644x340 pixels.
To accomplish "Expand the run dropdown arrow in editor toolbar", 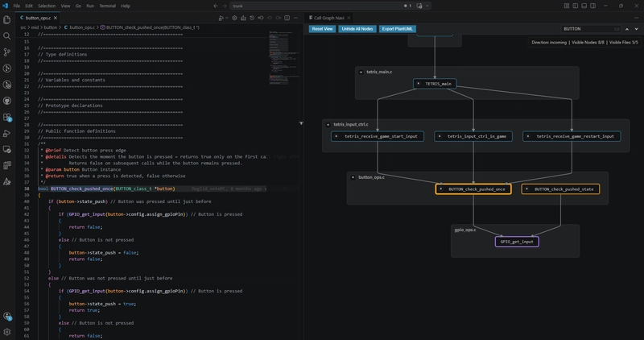I will [227, 18].
